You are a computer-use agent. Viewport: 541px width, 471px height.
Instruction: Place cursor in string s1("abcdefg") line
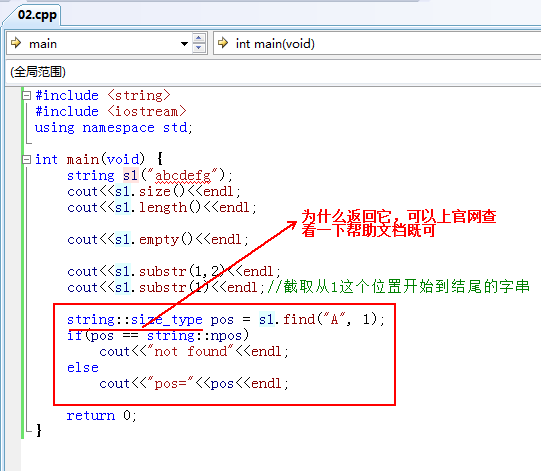150,176
